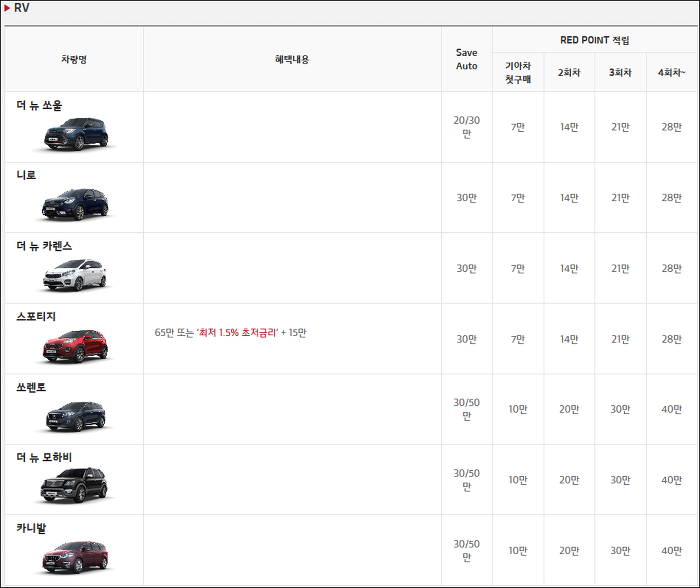Click 40만 4회차 value for 쏘렌토
The width and height of the screenshot is (700, 588).
(671, 409)
